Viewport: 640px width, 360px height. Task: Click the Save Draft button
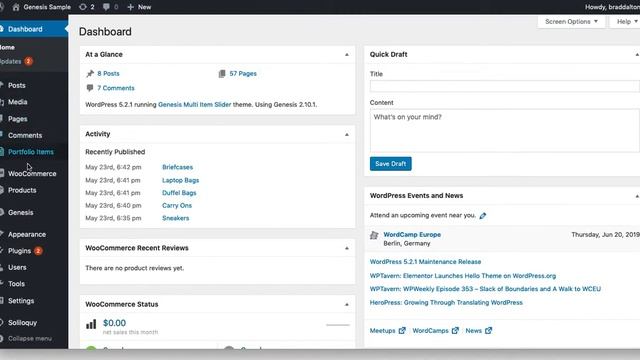[x=391, y=164]
